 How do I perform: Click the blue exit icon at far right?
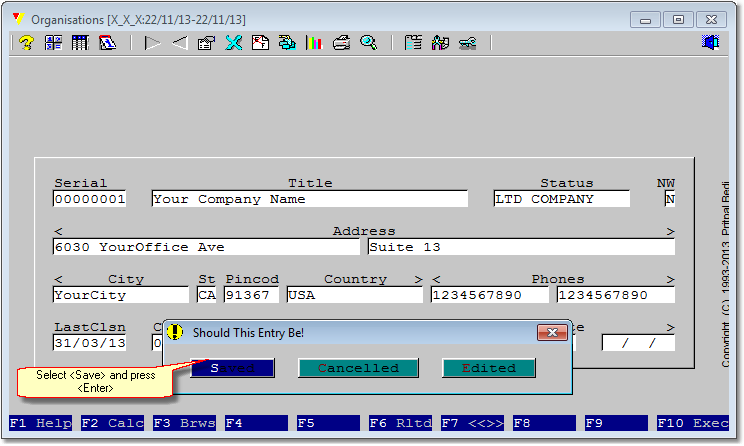coord(711,43)
